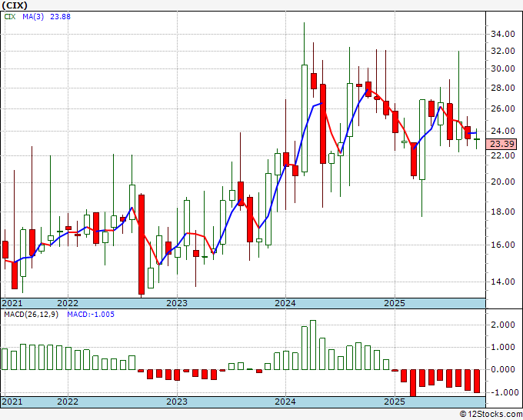Click 2022 on the MACD timeline
The image size is (523, 420).
pyautogui.click(x=68, y=402)
